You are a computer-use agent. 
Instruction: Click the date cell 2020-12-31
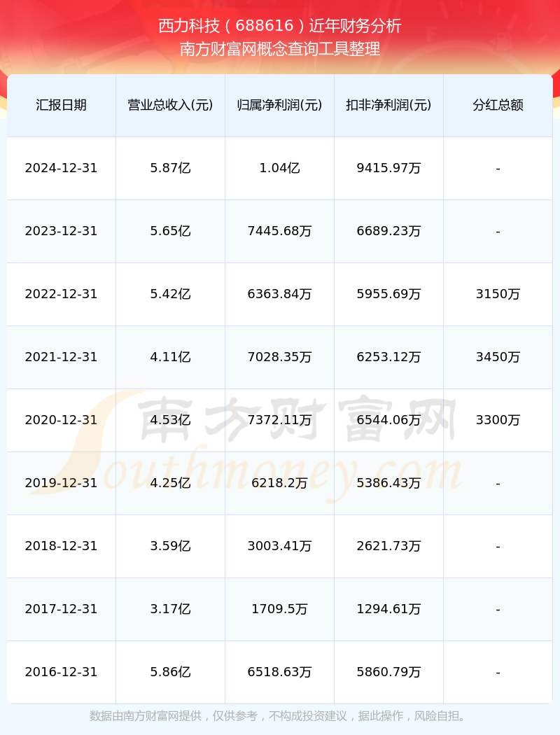pyautogui.click(x=62, y=420)
